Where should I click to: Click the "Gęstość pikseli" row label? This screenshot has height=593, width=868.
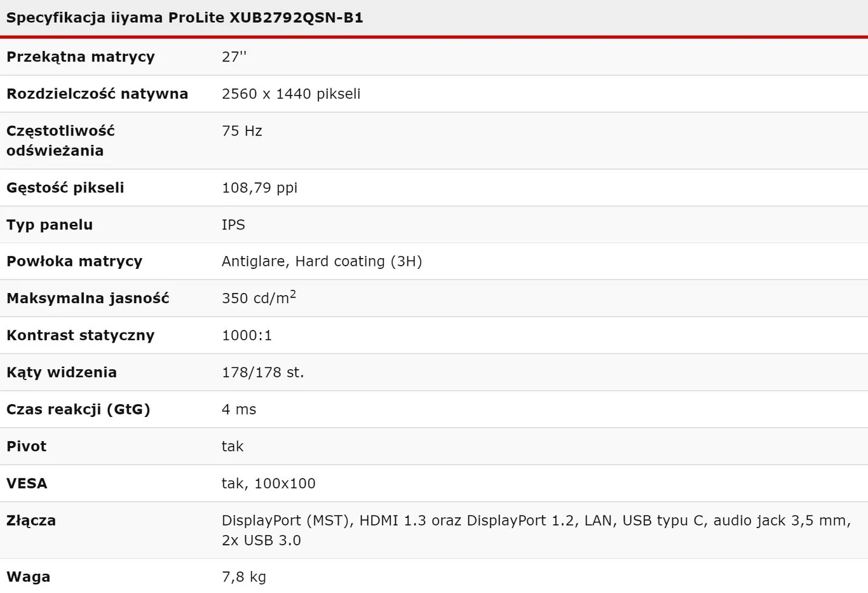tap(65, 187)
